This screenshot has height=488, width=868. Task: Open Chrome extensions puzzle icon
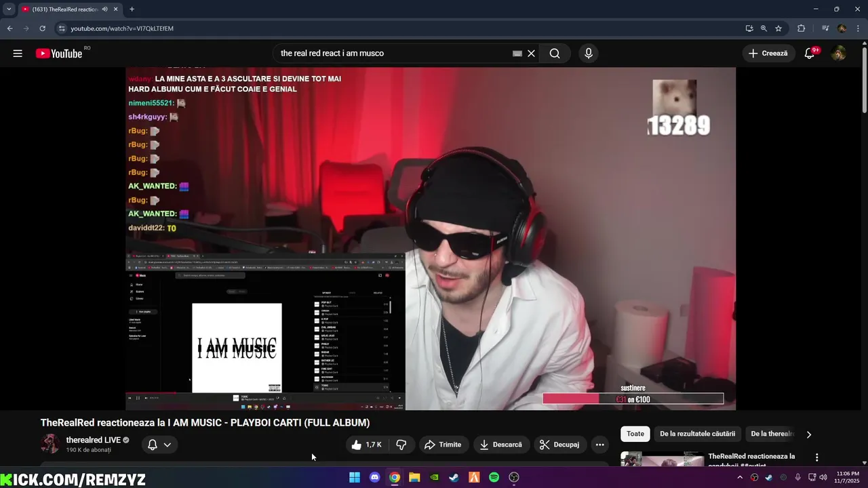click(x=802, y=28)
